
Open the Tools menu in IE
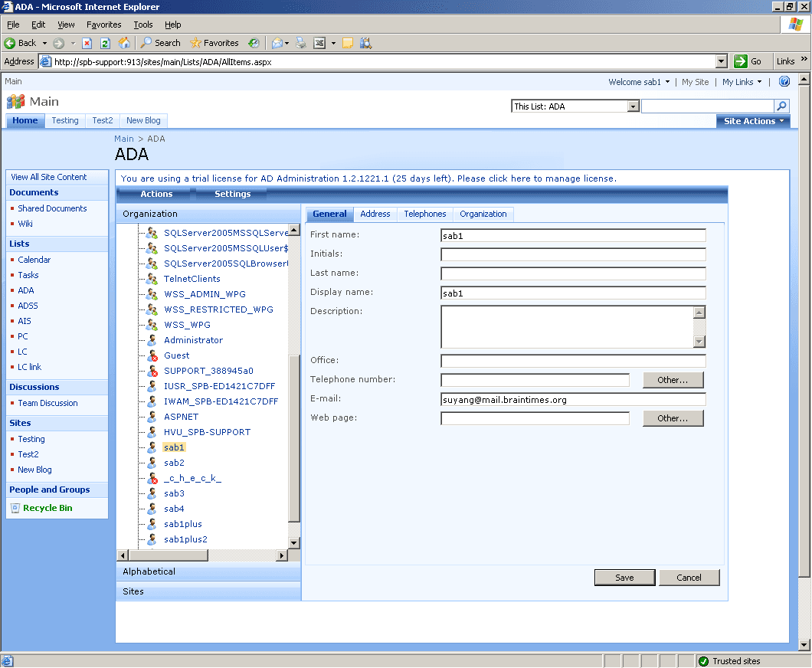coord(143,25)
